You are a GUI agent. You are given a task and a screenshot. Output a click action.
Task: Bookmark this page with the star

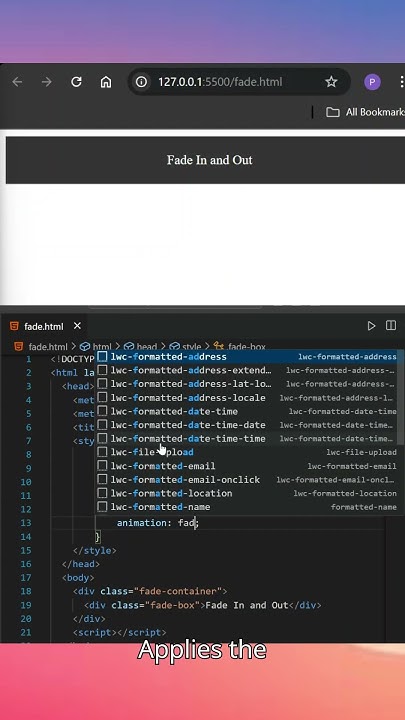(331, 82)
